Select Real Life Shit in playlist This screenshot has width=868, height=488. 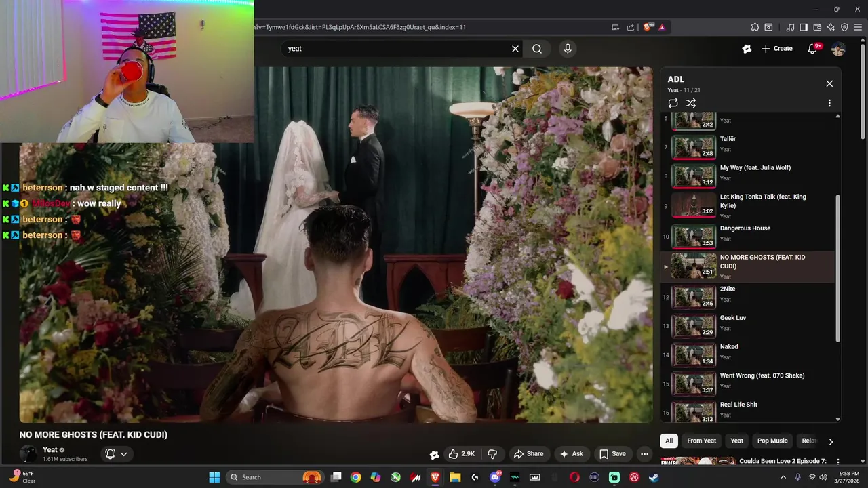pyautogui.click(x=747, y=411)
